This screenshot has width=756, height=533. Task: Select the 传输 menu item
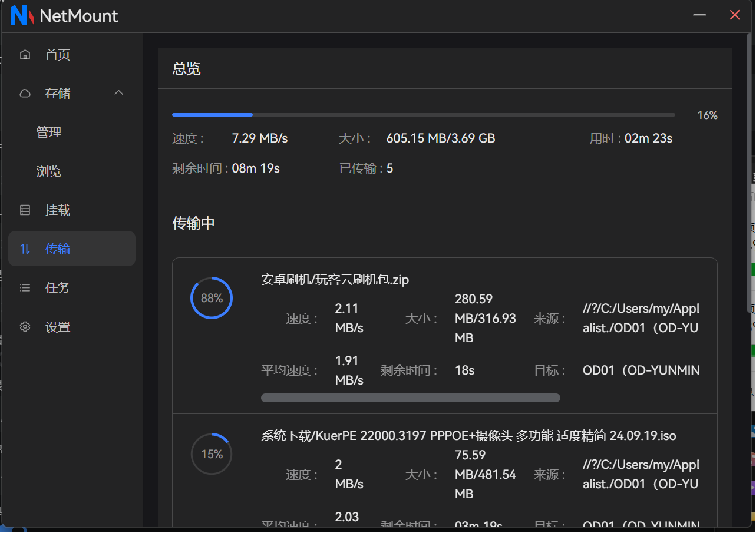coord(72,249)
